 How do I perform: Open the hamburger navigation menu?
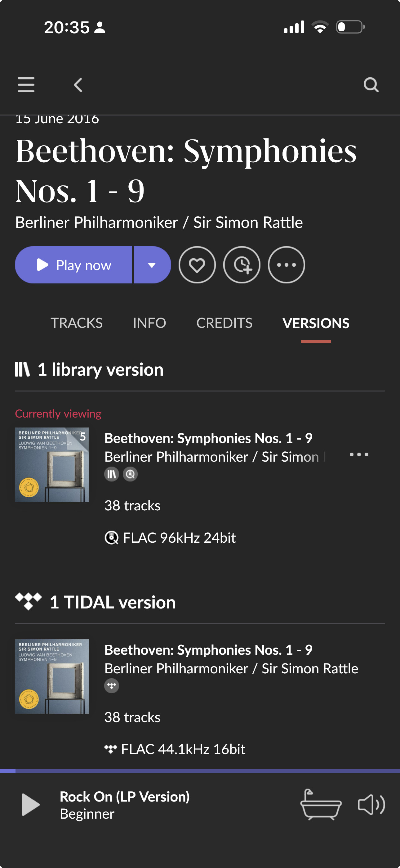[x=26, y=84]
